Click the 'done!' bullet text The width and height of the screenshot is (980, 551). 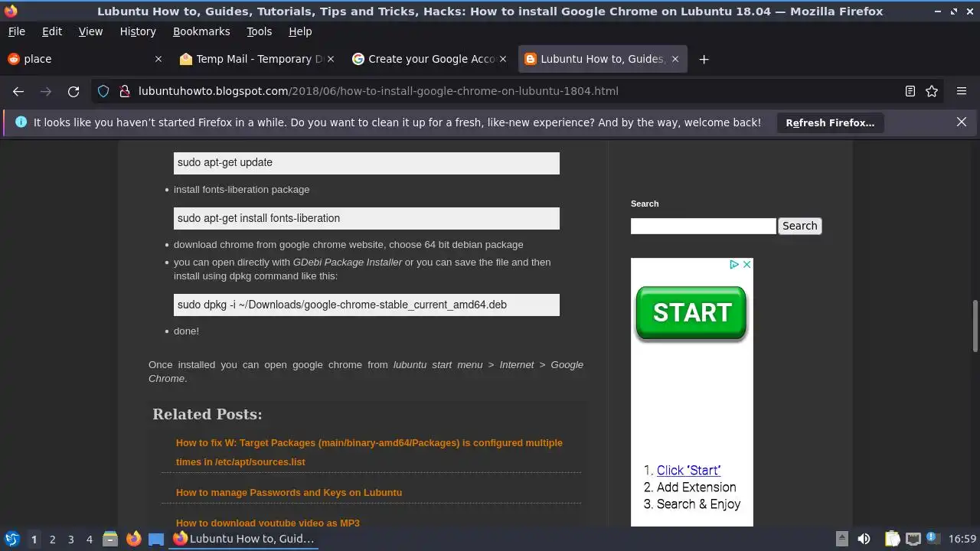[x=186, y=331]
